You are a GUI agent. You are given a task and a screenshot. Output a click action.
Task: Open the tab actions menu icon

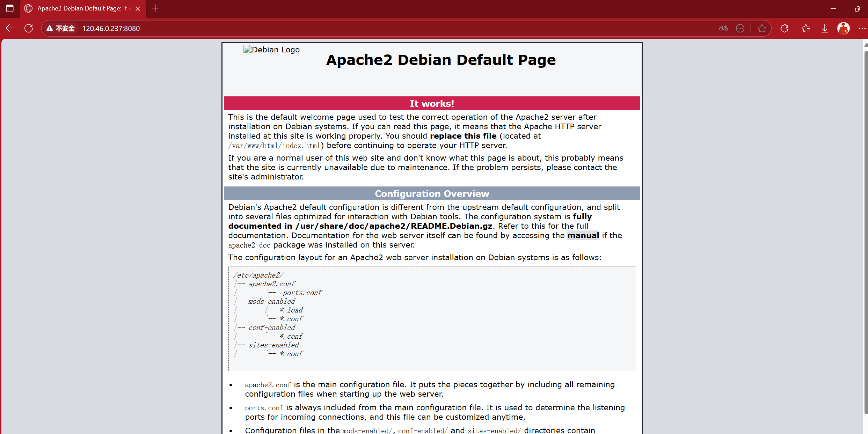pos(10,8)
